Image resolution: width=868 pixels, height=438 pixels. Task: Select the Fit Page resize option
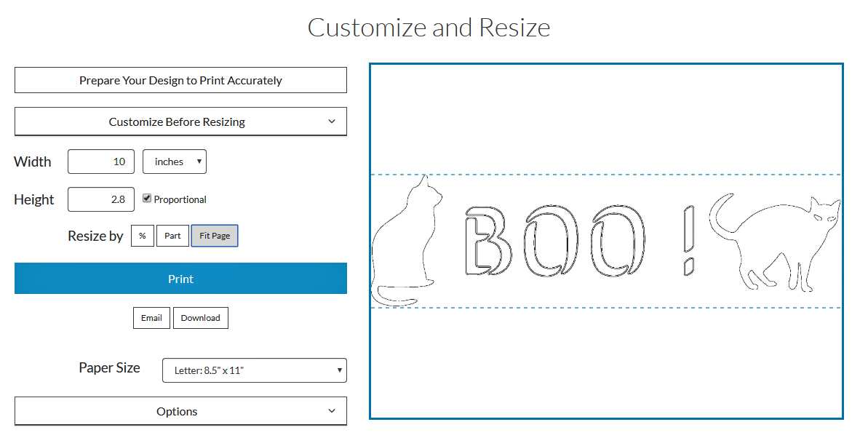click(x=215, y=236)
